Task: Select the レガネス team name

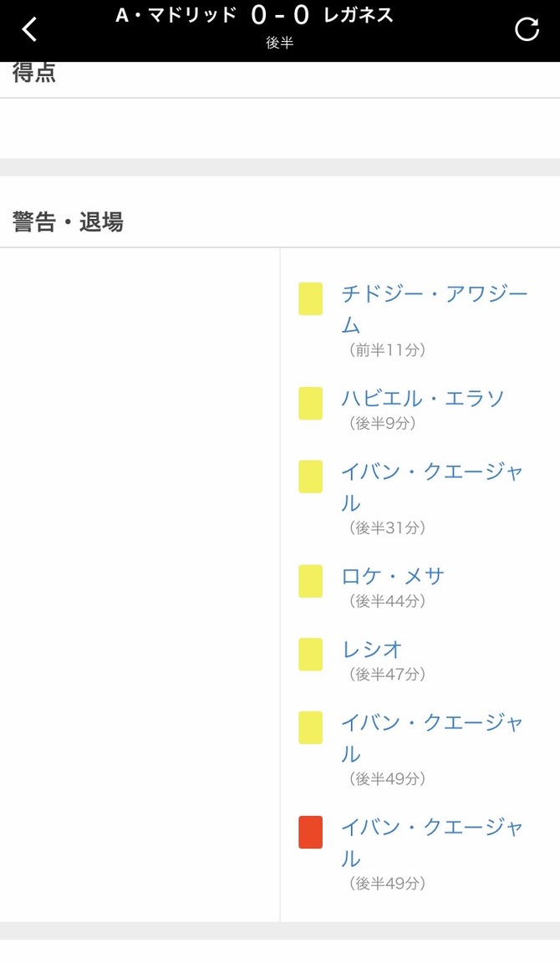Action: point(358,15)
